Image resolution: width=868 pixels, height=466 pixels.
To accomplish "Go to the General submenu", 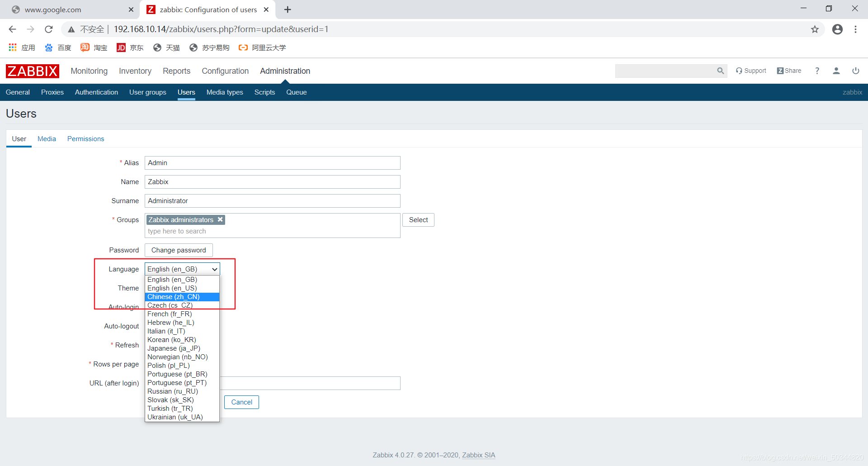I will 18,92.
